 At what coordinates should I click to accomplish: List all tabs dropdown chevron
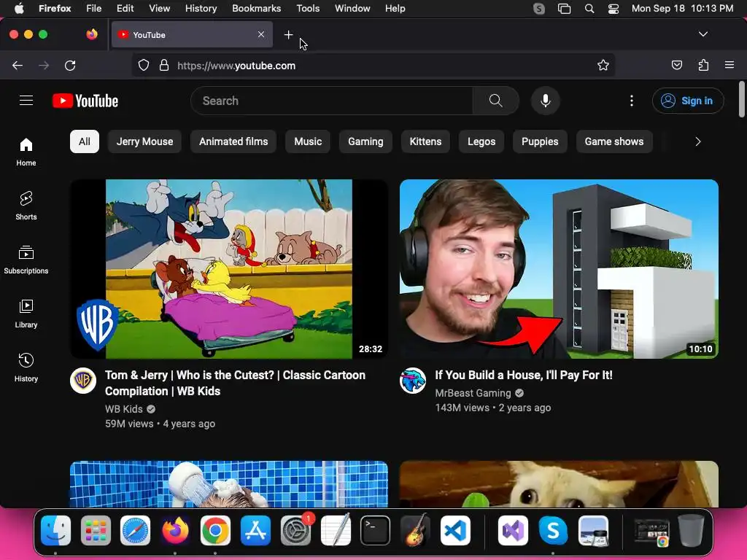(x=703, y=34)
